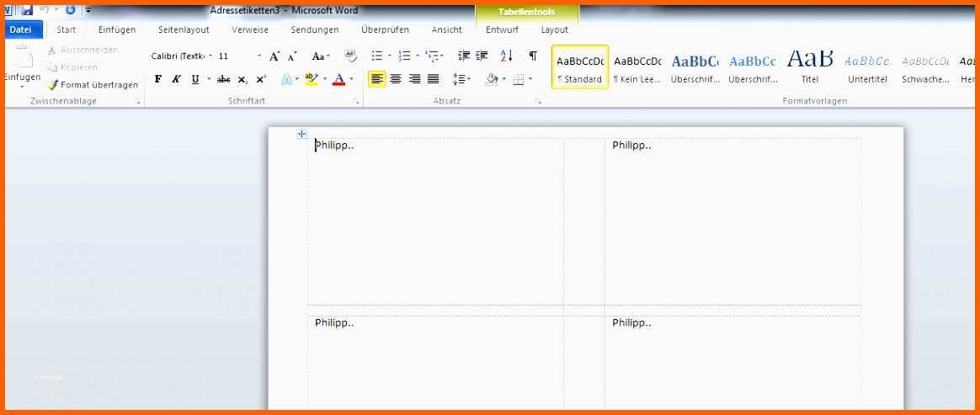Clear formatting using the eraser icon
The height and width of the screenshot is (415, 980).
pyautogui.click(x=351, y=56)
